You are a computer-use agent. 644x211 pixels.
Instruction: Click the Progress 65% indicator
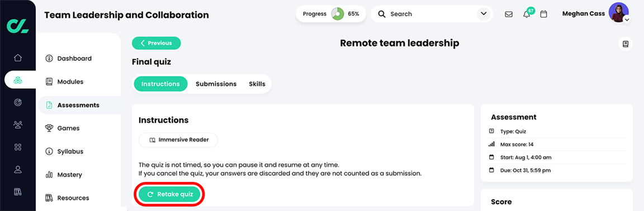pyautogui.click(x=330, y=14)
